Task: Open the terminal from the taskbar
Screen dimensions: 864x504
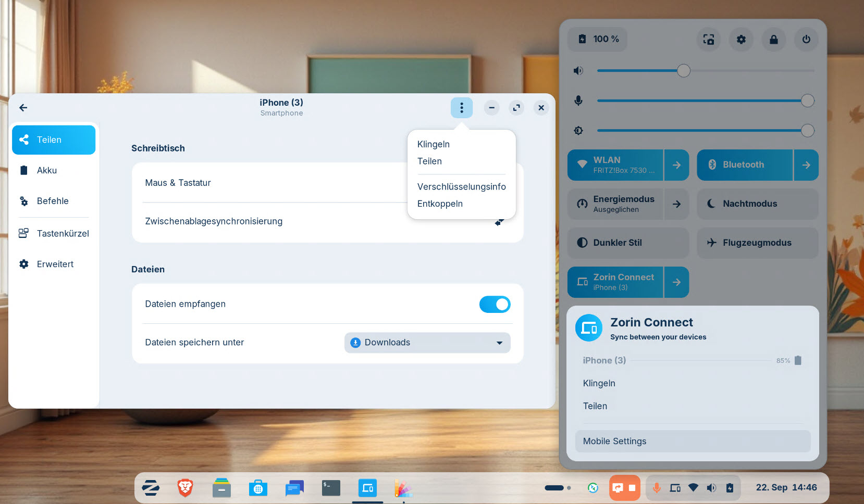Action: click(331, 488)
